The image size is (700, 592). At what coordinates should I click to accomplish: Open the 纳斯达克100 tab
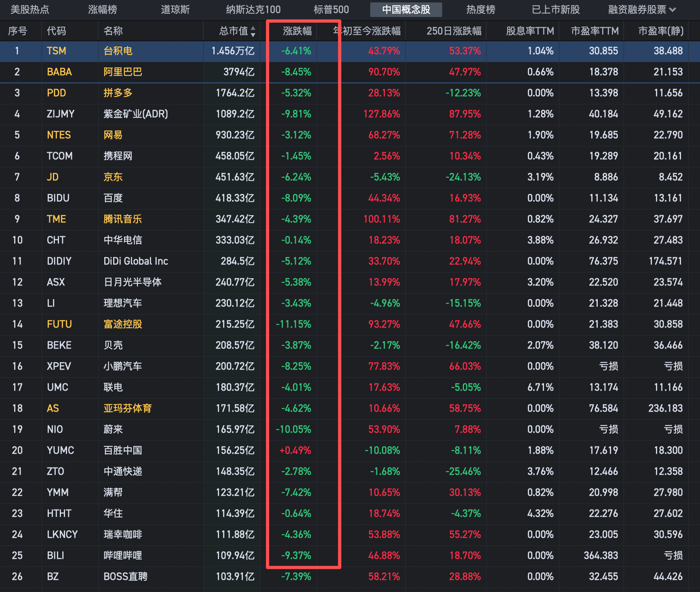pyautogui.click(x=253, y=9)
